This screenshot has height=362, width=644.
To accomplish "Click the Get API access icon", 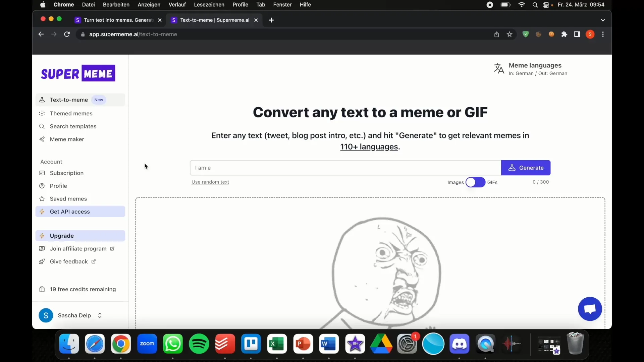I will tap(42, 211).
